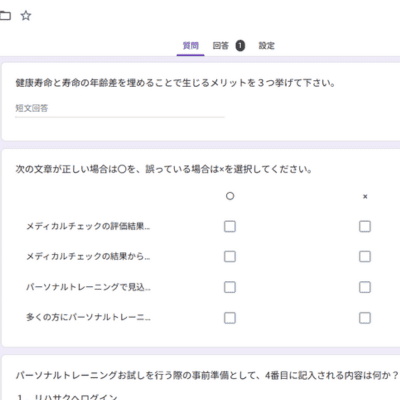
Task: Check × for メディカルチェックの評価結果 row
Action: 365,226
